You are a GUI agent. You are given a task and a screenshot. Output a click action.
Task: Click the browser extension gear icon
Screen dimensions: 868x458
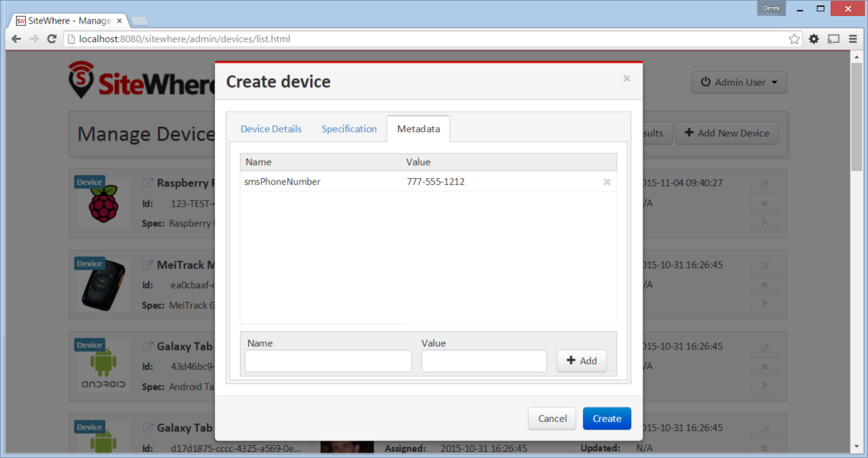[814, 39]
